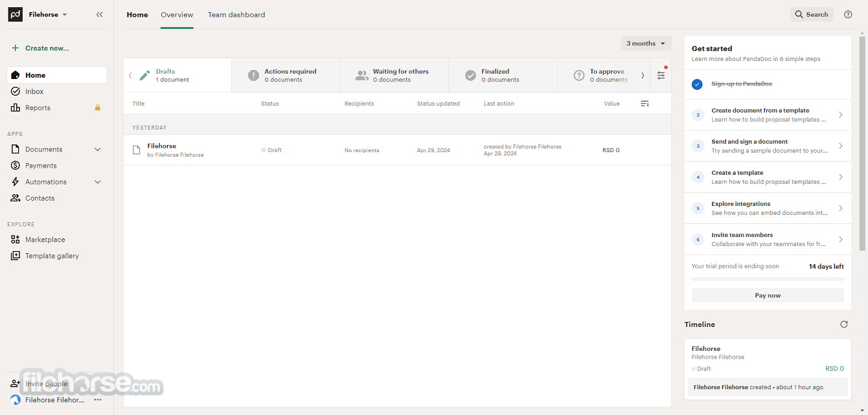Viewport: 868px width, 415px height.
Task: Expand arrow for Invite team members
Action: point(841,240)
